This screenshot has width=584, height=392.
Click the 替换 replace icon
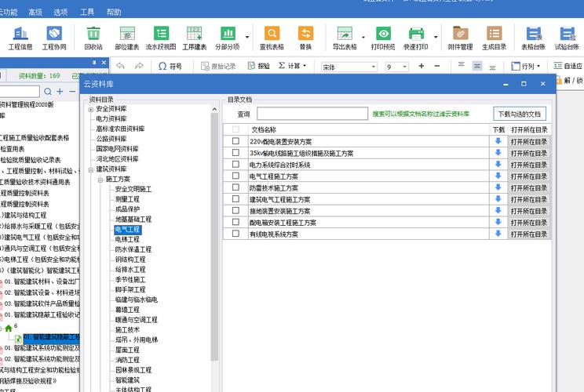pyautogui.click(x=305, y=38)
